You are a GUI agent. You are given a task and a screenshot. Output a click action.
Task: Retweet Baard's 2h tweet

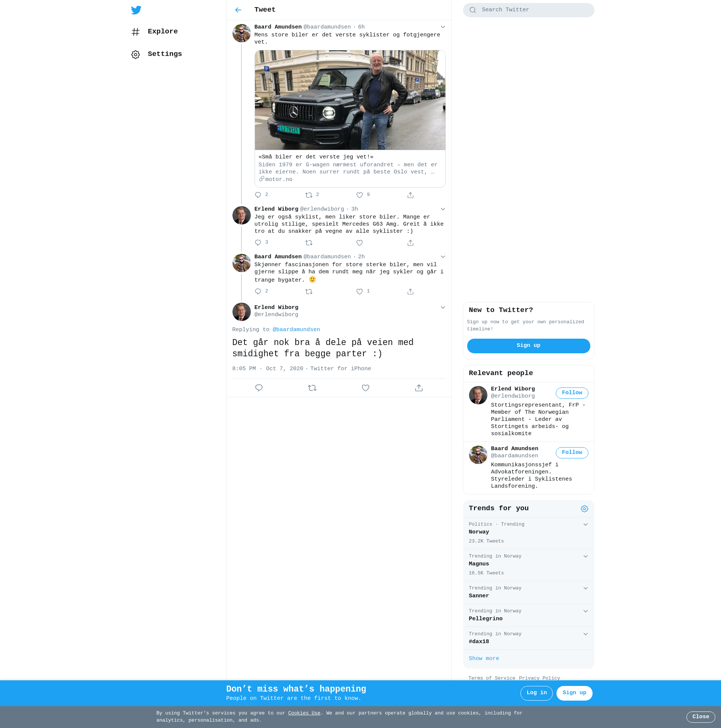(x=309, y=291)
